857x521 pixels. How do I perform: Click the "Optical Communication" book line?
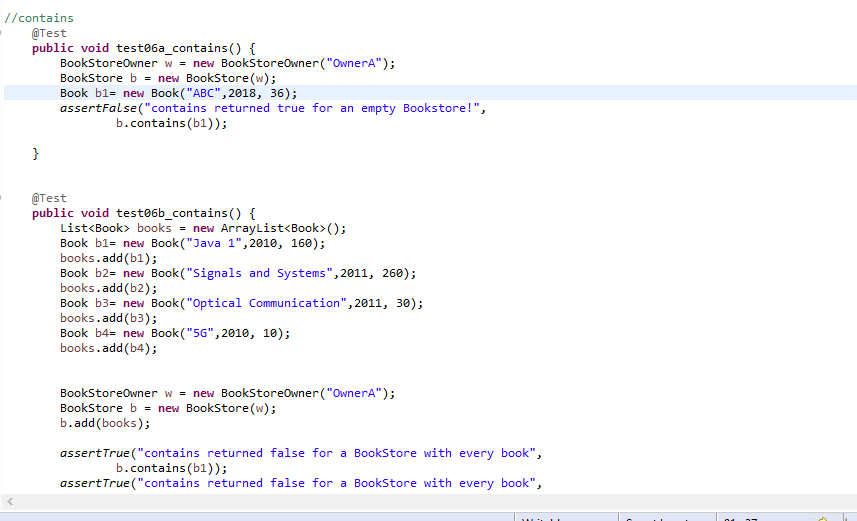point(242,303)
